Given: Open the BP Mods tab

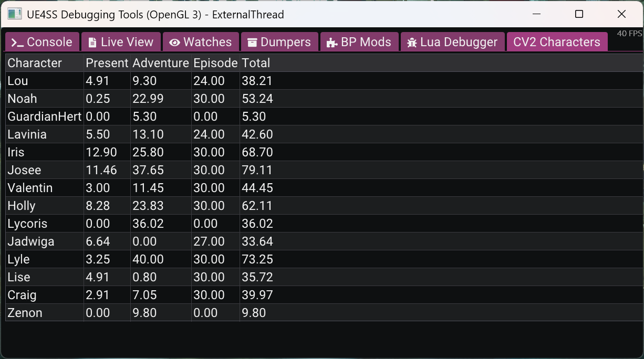Looking at the screenshot, I should (x=359, y=42).
